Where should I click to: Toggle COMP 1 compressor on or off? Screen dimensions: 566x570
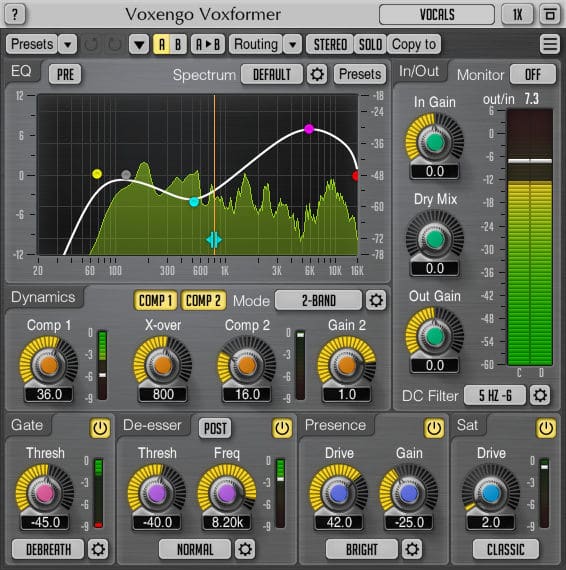pyautogui.click(x=156, y=300)
